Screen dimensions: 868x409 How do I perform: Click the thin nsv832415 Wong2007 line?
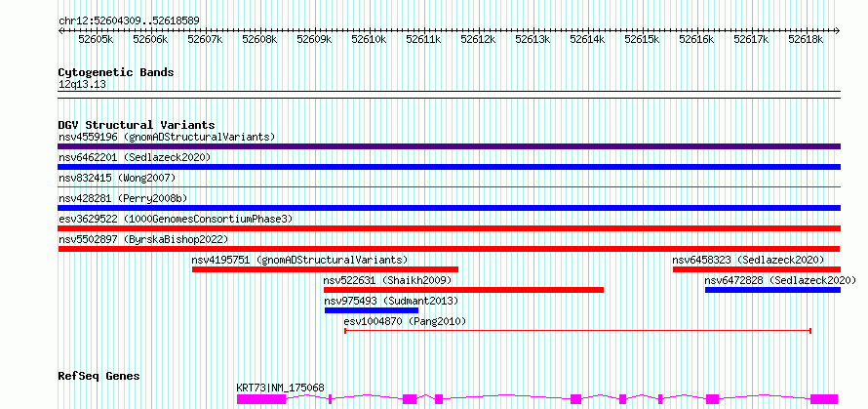(449, 187)
